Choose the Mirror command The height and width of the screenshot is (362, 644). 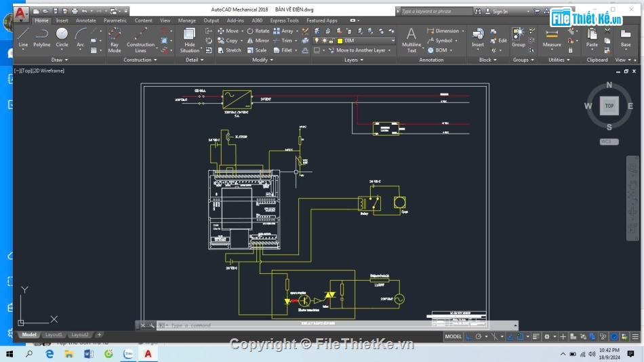pyautogui.click(x=258, y=41)
